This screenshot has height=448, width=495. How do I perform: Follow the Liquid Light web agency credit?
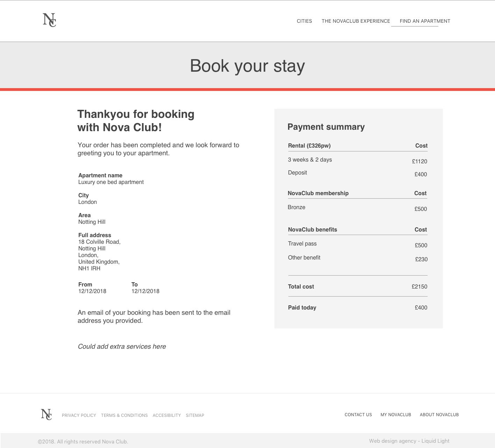(x=409, y=441)
